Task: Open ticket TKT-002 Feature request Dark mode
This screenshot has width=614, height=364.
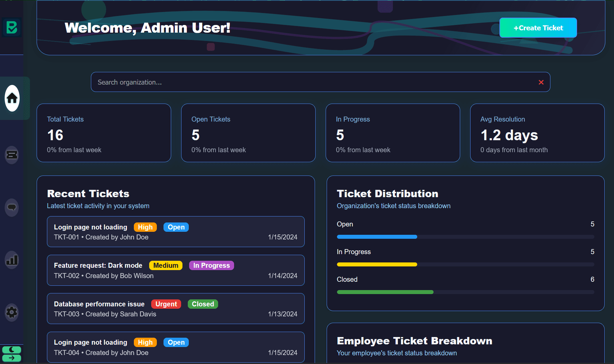Action: click(x=176, y=270)
